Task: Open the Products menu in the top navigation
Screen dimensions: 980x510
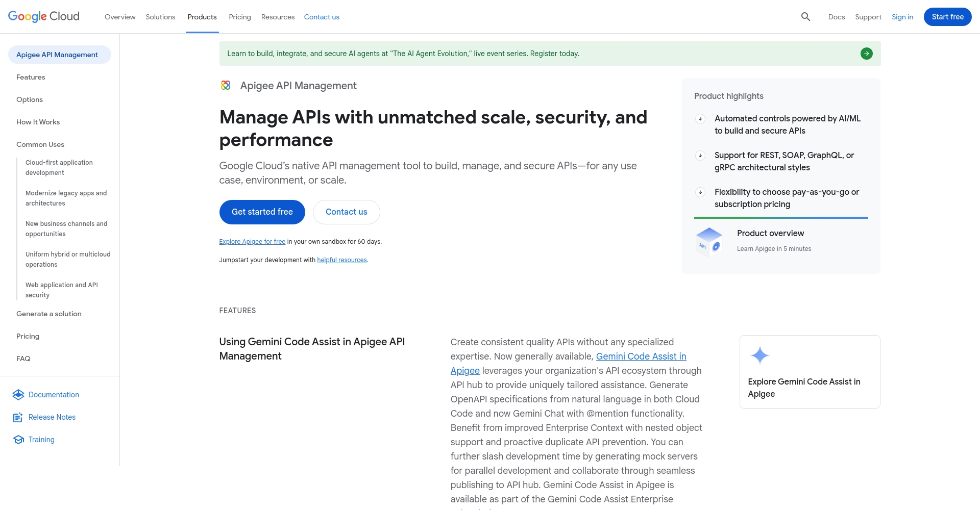Action: 202,17
